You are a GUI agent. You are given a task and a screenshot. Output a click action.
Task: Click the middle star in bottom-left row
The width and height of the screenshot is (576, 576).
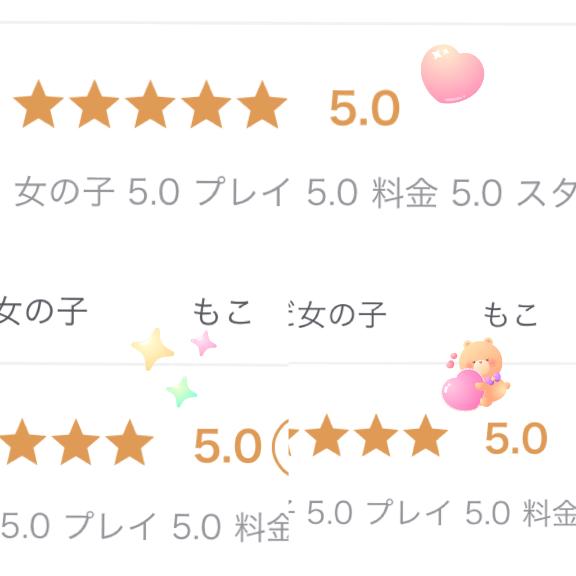point(76,442)
